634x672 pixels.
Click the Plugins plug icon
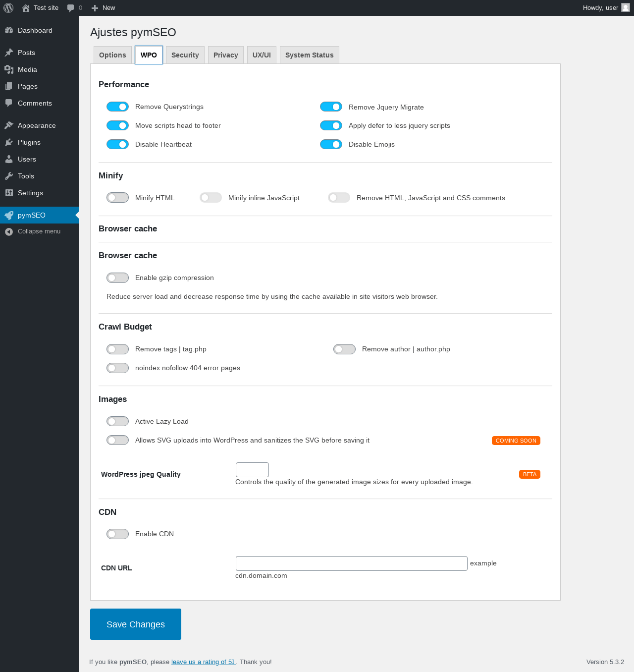[9, 142]
